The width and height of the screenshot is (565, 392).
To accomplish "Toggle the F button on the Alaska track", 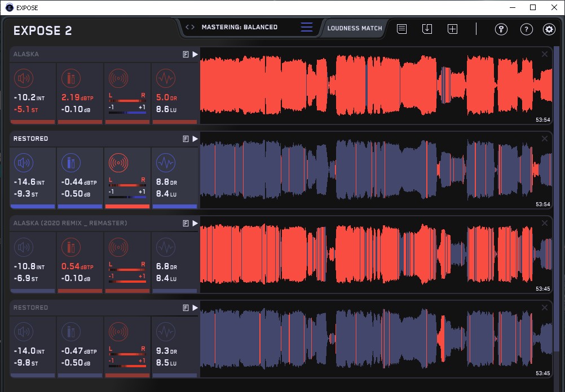I will (186, 54).
